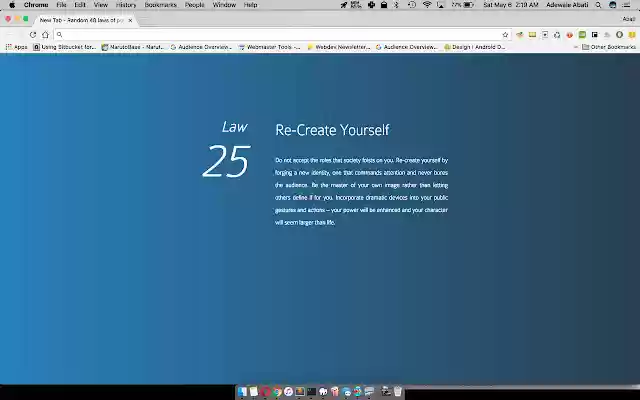Image resolution: width=640 pixels, height=400 pixels.
Task: Open the NarutoBase bookmark
Action: 133,47
